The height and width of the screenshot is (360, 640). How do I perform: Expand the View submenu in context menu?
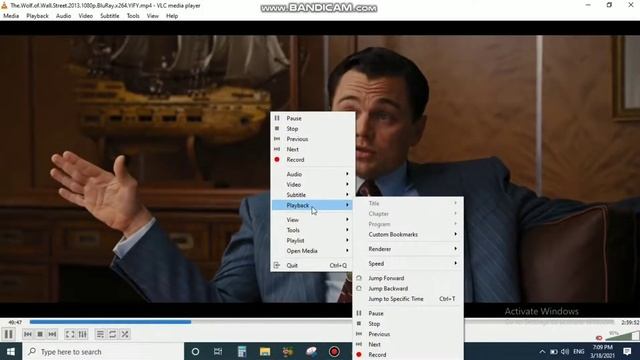tap(313, 220)
